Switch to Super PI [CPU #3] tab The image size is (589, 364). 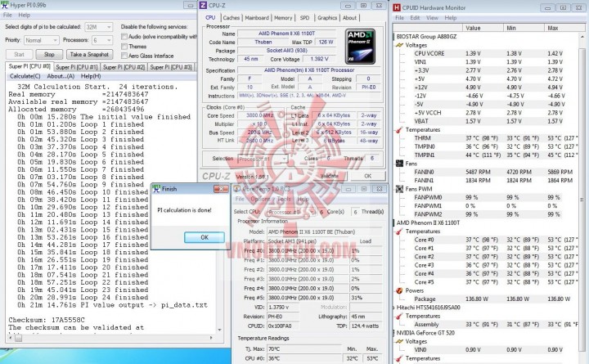pos(171,67)
